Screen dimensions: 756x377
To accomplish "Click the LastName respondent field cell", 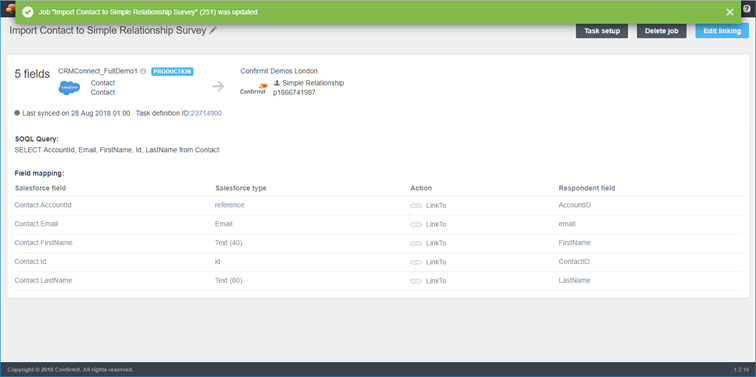I will (x=574, y=280).
